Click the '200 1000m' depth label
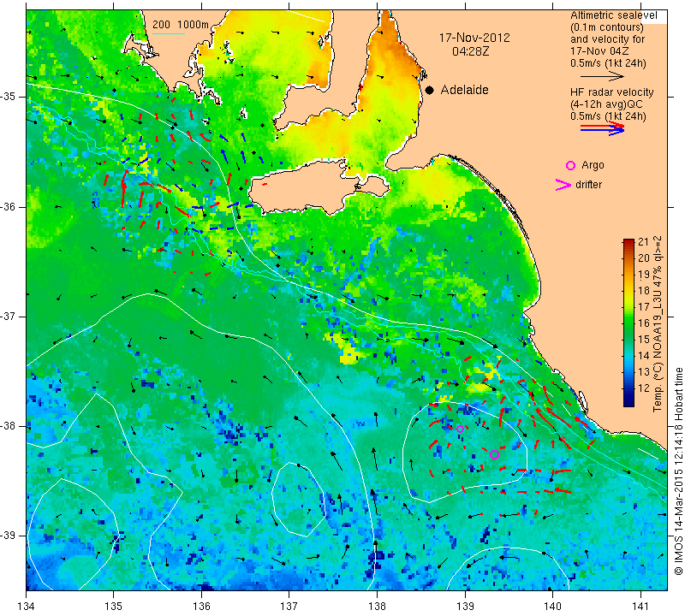 [x=181, y=25]
